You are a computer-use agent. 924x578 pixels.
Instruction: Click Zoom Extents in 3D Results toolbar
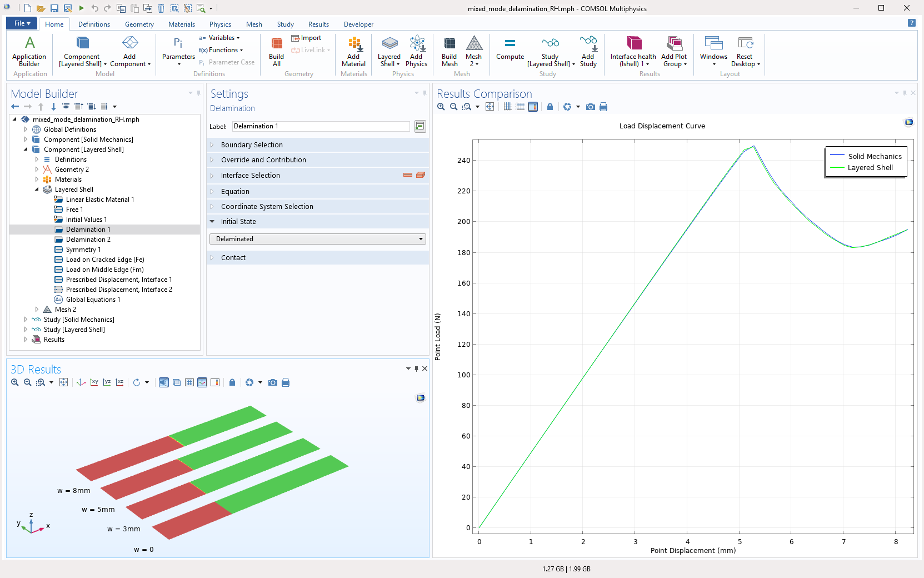click(x=64, y=382)
